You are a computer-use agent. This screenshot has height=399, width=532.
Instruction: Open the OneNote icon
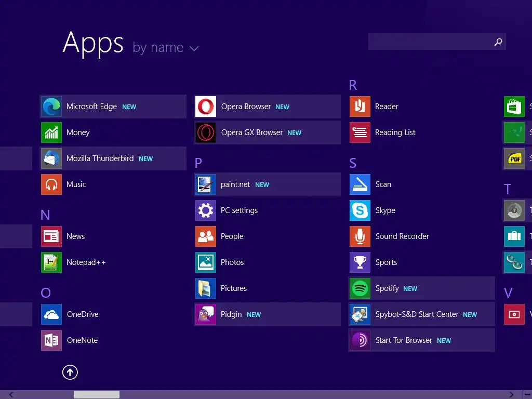(x=51, y=340)
